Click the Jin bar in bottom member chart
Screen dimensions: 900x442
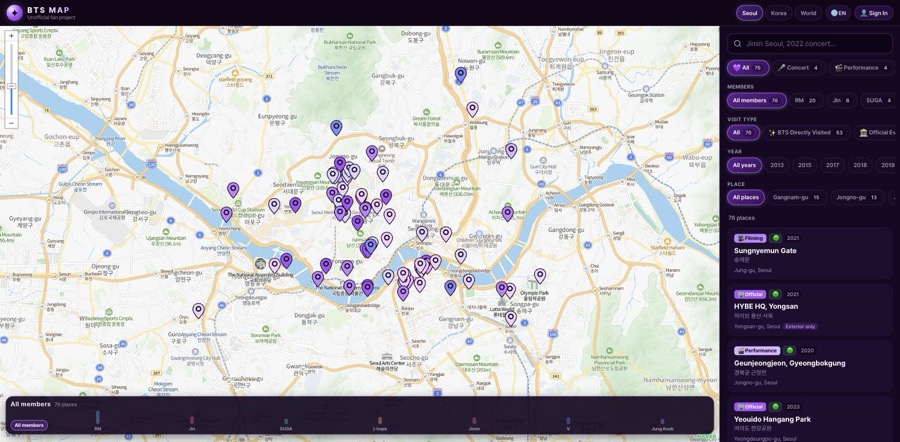pyautogui.click(x=192, y=421)
